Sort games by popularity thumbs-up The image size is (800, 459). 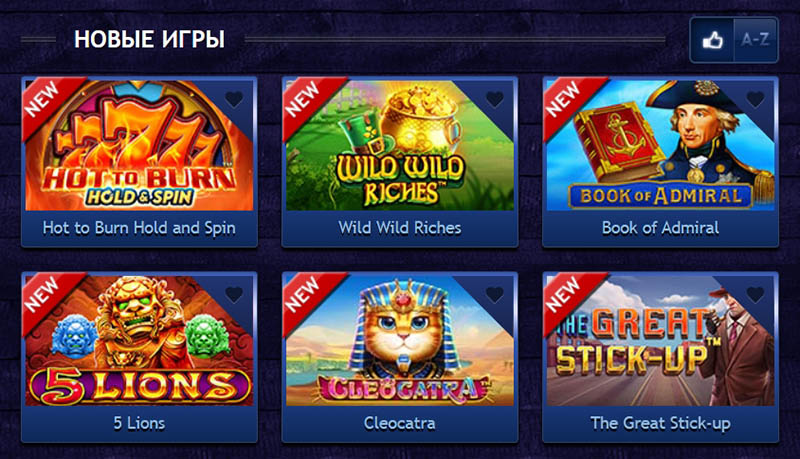712,40
